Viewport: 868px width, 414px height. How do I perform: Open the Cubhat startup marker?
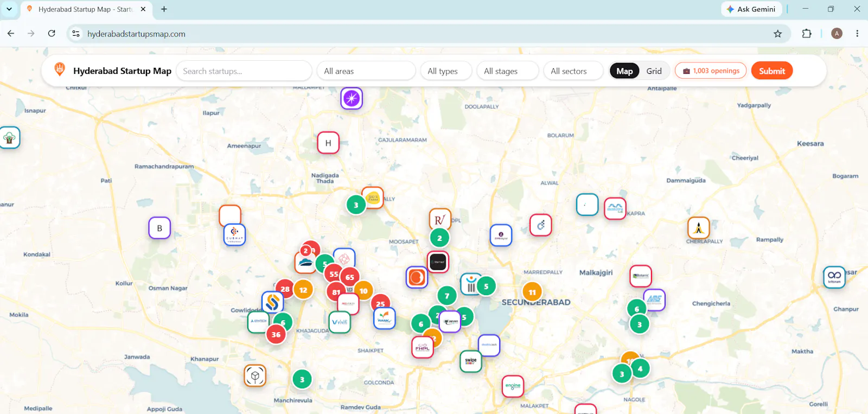234,234
